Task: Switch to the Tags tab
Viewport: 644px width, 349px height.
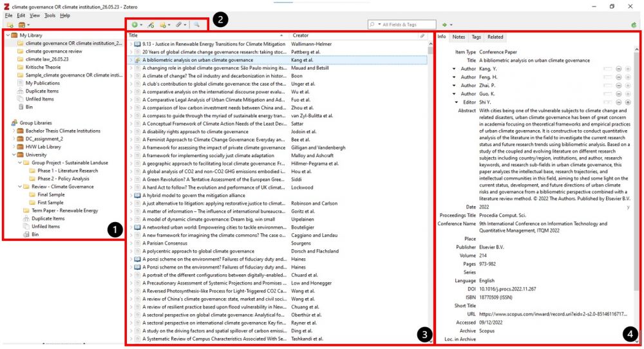Action: tap(476, 37)
